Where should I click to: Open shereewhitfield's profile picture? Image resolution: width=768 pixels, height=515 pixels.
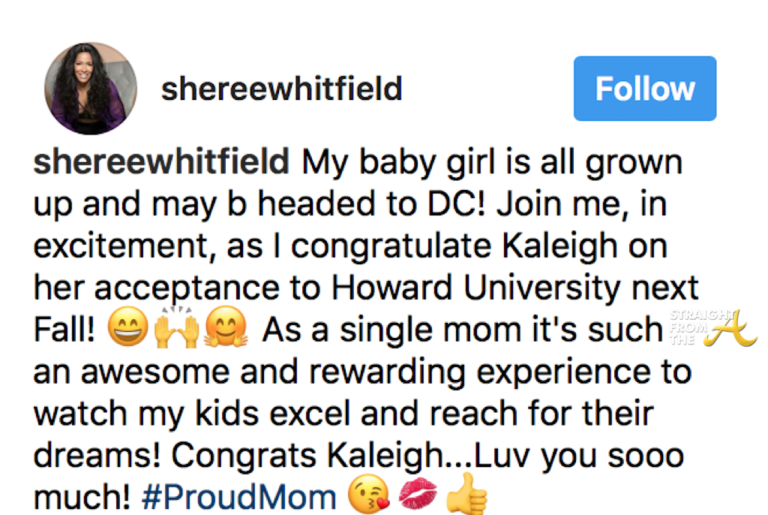[91, 89]
